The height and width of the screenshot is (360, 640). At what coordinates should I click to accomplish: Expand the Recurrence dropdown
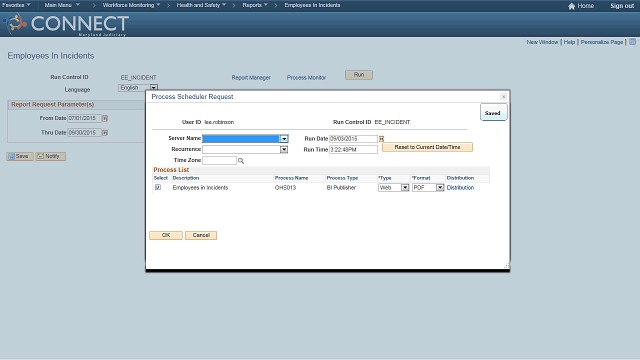(284, 150)
